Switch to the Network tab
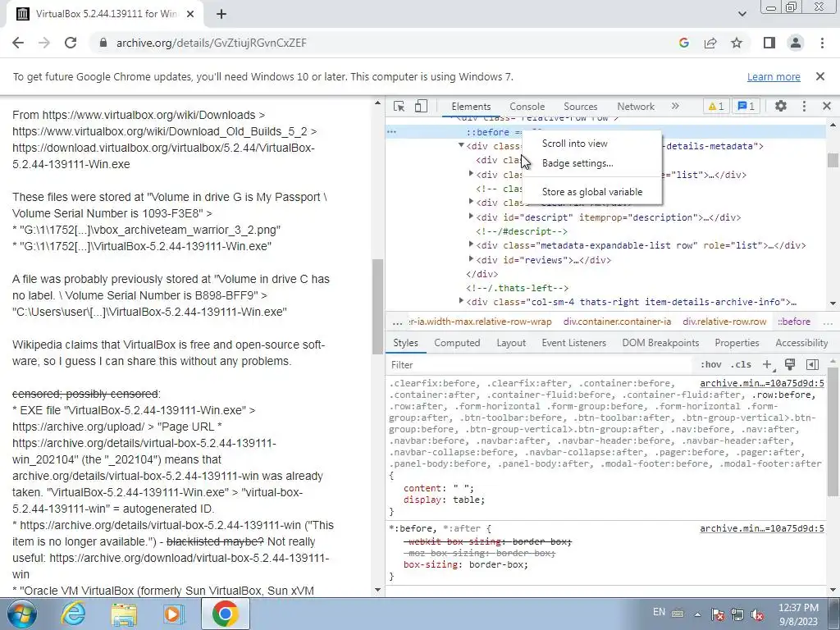840x630 pixels. pyautogui.click(x=636, y=106)
